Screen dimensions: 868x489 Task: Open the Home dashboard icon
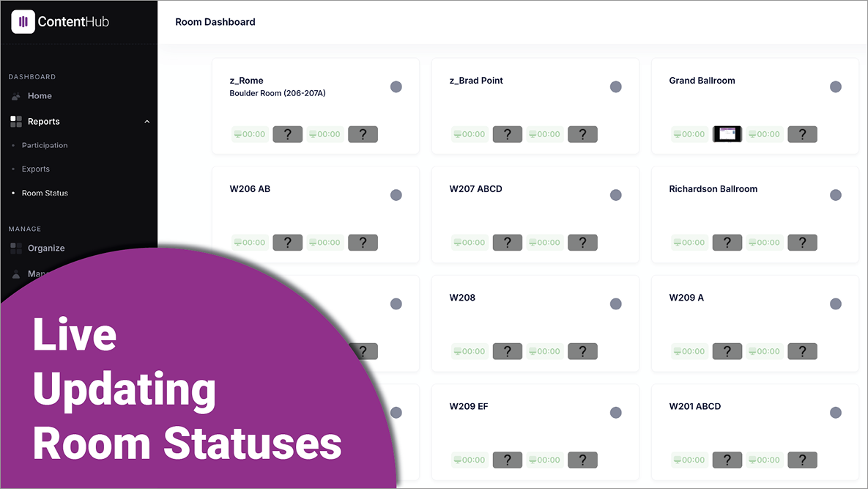click(x=16, y=96)
